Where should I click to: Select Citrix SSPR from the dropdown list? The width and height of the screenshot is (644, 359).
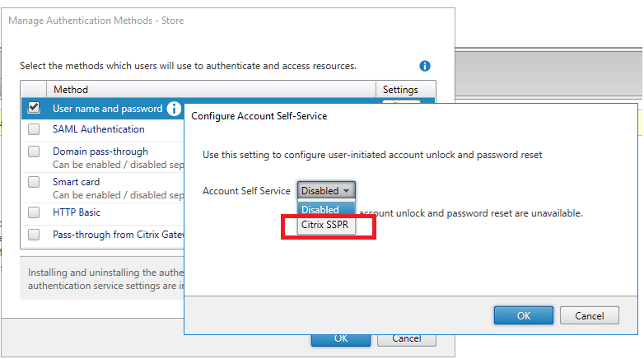325,224
